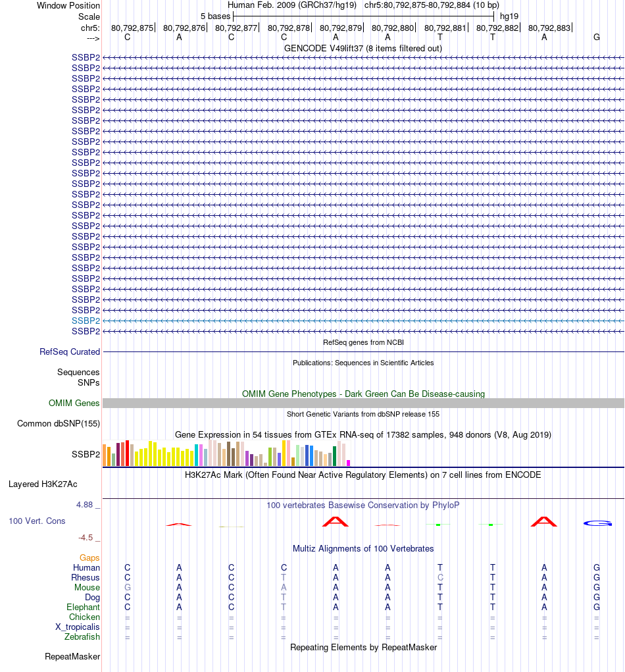Click the 4.88 PhyloP upper scale value
Screen dimensions: 625x672
click(84, 505)
